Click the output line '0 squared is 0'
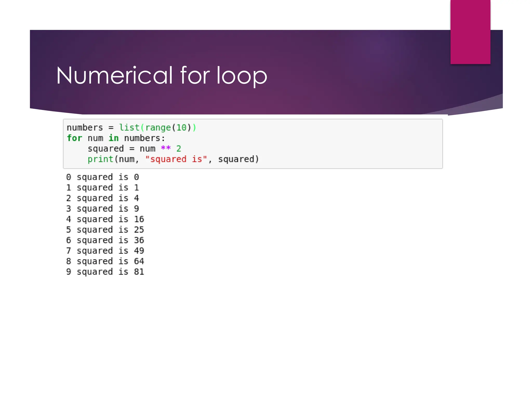 102,177
